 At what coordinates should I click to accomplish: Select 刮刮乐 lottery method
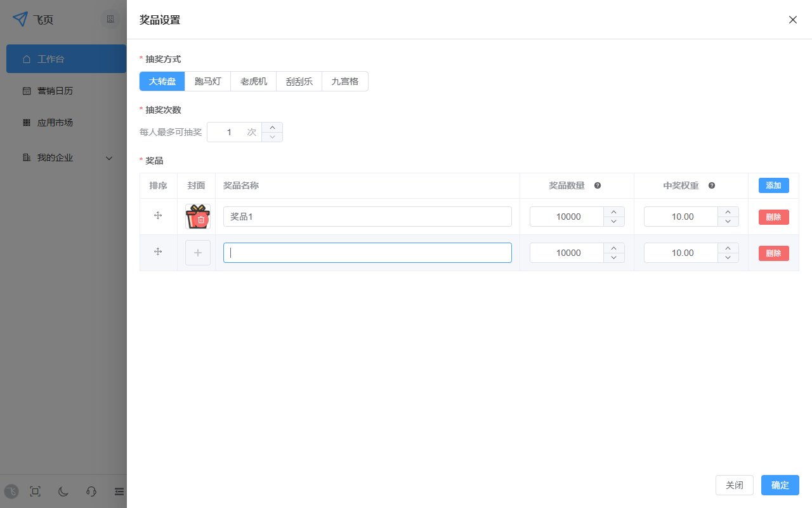click(299, 81)
